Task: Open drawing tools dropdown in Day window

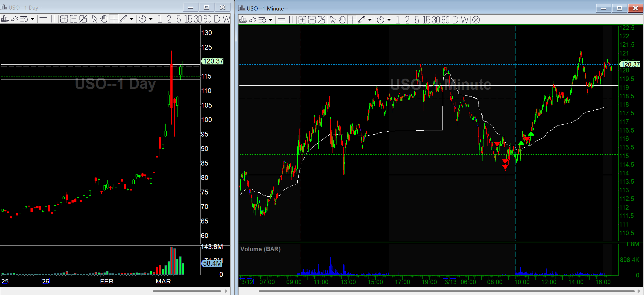Action: (x=132, y=19)
